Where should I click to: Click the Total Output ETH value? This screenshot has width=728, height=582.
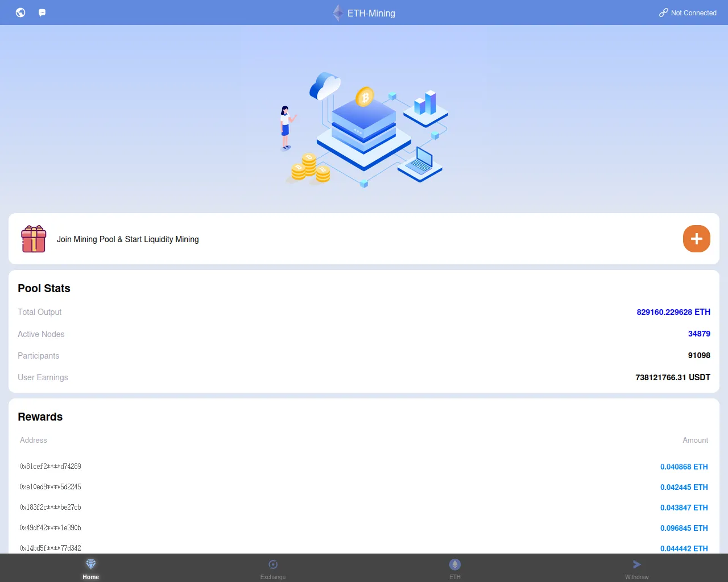coord(673,312)
